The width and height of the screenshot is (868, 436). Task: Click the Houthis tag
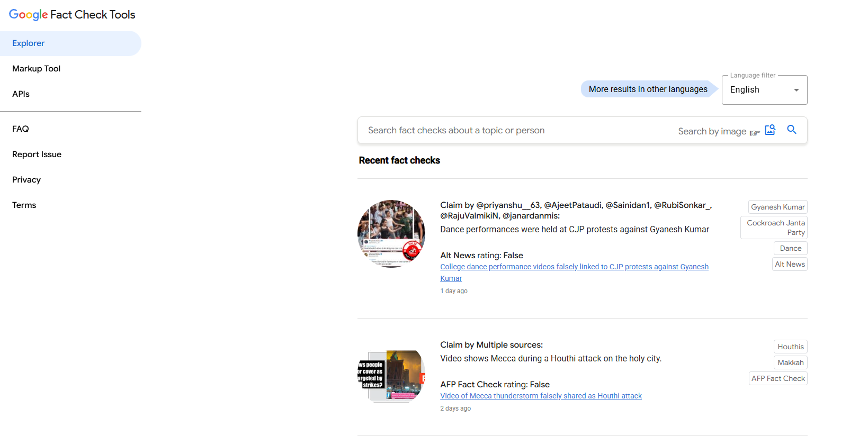click(x=790, y=347)
